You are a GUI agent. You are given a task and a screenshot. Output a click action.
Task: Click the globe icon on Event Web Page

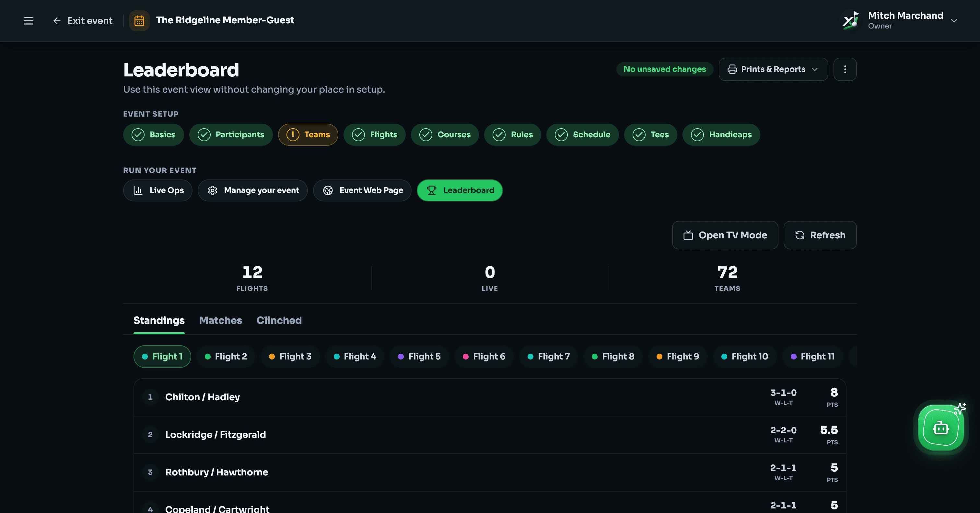tap(328, 190)
